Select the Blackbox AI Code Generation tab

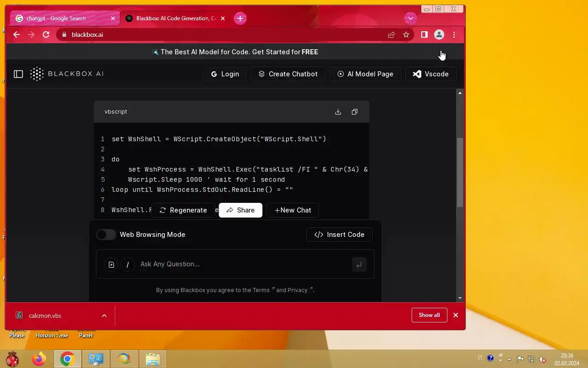(175, 18)
